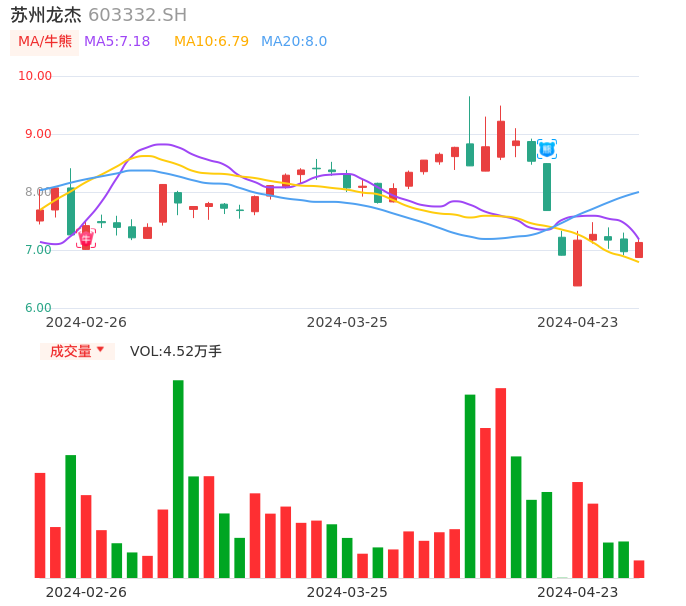Click the tallest red volume bar
The width and height of the screenshot is (686, 606).
500,482
